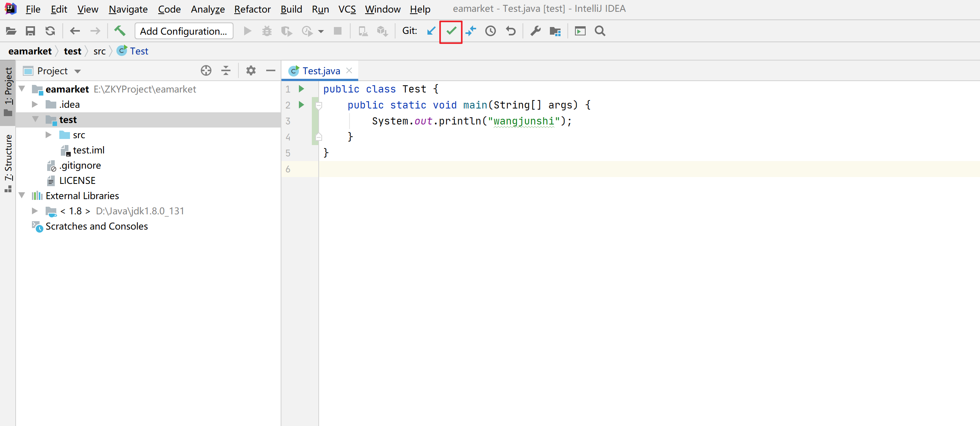Image resolution: width=980 pixels, height=426 pixels.
Task: Open Project Structure folder icon
Action: point(555,31)
